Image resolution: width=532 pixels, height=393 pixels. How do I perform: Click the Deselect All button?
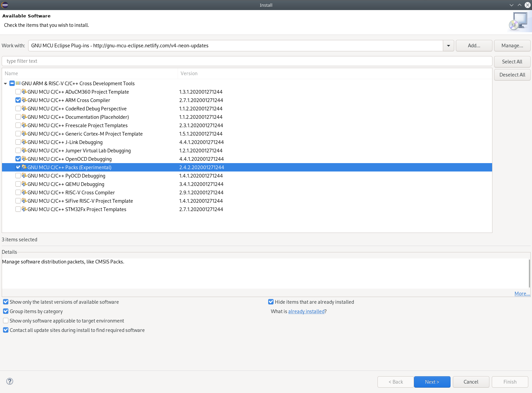pos(512,75)
